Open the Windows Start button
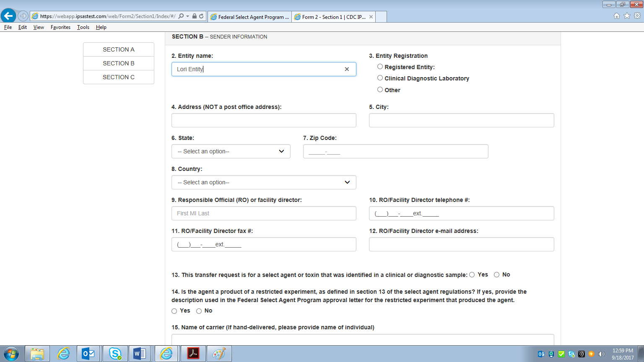 (x=11, y=354)
